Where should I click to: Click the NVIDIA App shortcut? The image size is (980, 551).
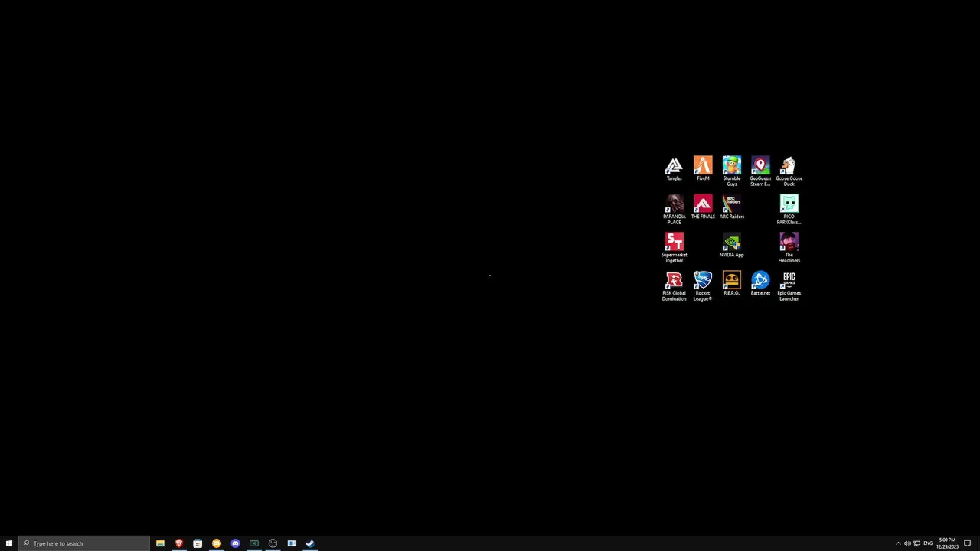click(x=732, y=246)
